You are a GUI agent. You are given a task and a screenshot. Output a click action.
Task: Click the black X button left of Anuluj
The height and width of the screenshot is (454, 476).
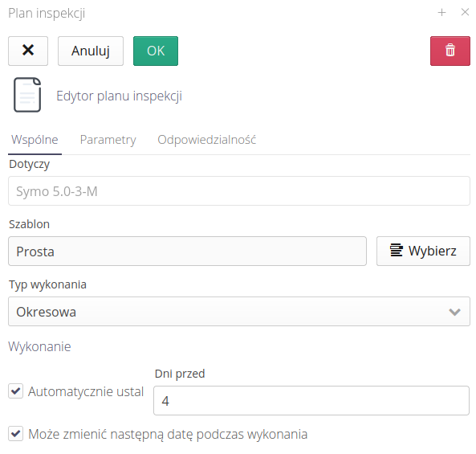click(28, 51)
